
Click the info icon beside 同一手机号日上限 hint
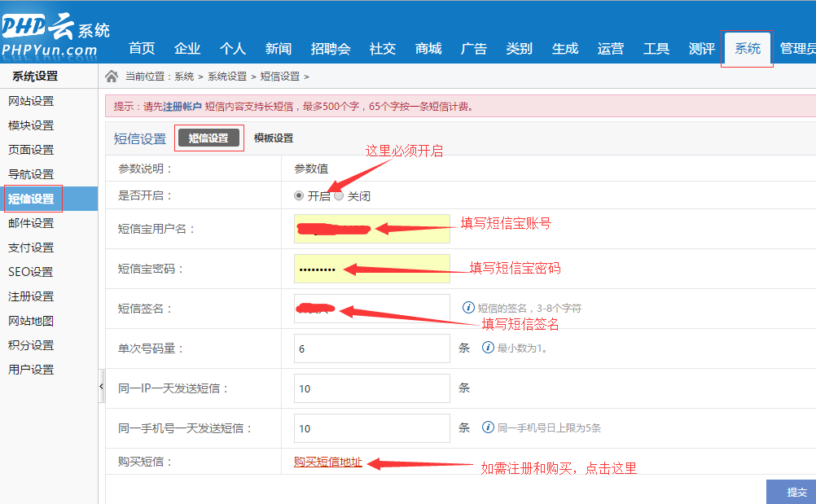tap(488, 427)
